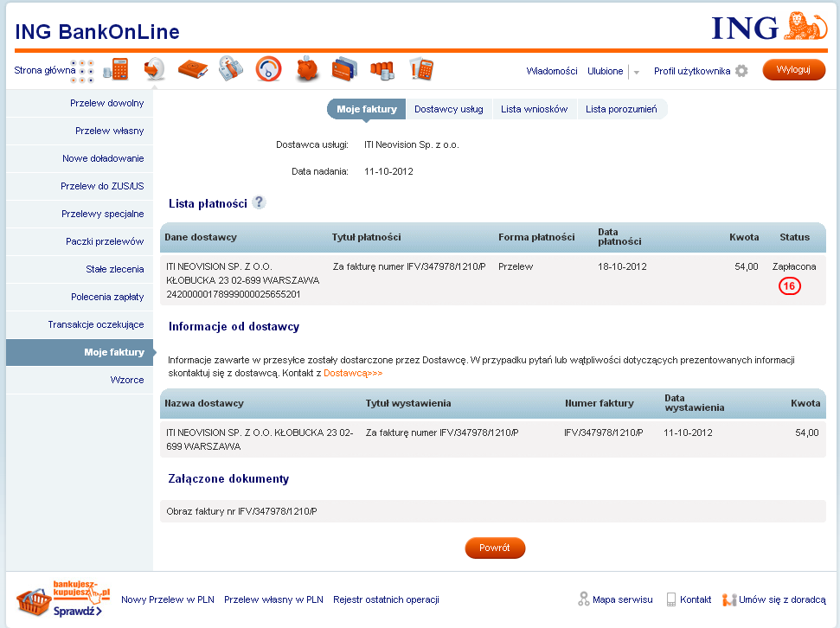This screenshot has height=628, width=840.
Task: Click the ING BankOnLine title
Action: pyautogui.click(x=98, y=32)
